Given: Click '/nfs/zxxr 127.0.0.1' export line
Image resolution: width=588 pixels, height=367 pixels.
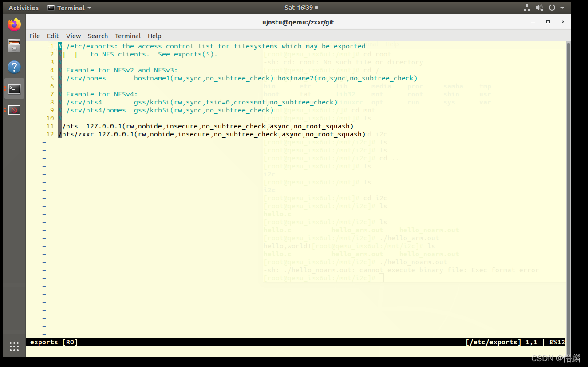Looking at the screenshot, I should click(x=212, y=134).
